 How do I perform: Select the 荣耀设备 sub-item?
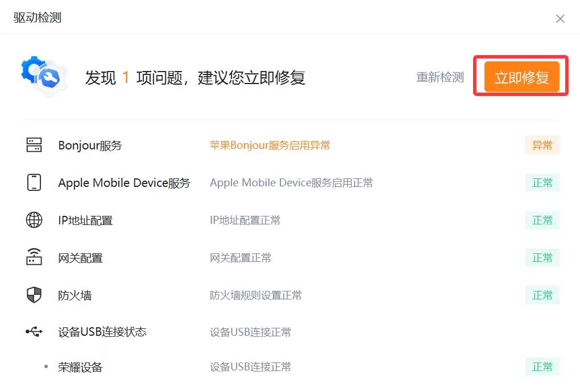[x=80, y=367]
